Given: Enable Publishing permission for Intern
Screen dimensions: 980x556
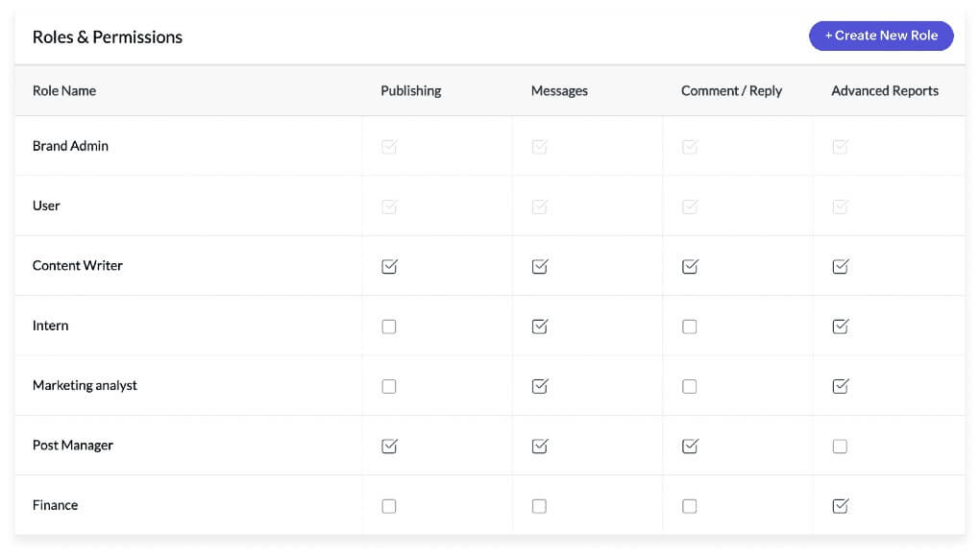Looking at the screenshot, I should pos(389,326).
